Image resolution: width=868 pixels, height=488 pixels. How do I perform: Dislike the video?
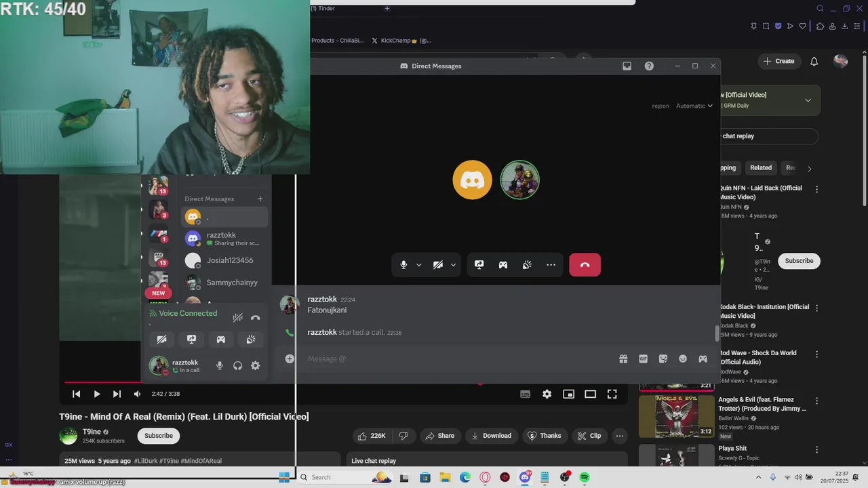[403, 436]
